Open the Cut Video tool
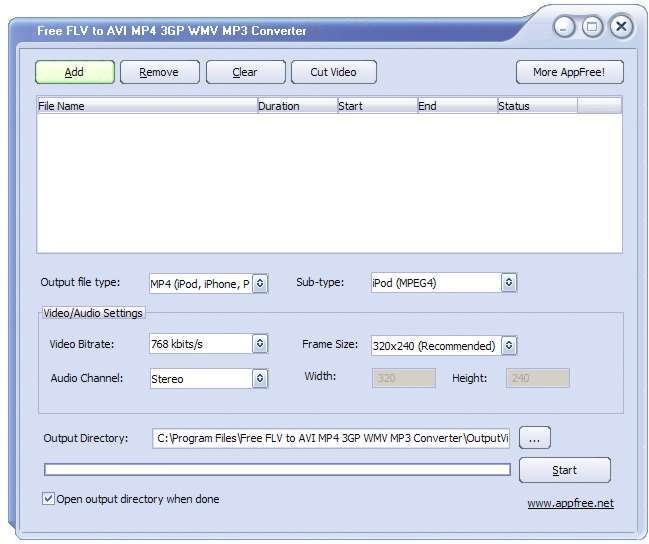This screenshot has width=649, height=544. click(334, 72)
